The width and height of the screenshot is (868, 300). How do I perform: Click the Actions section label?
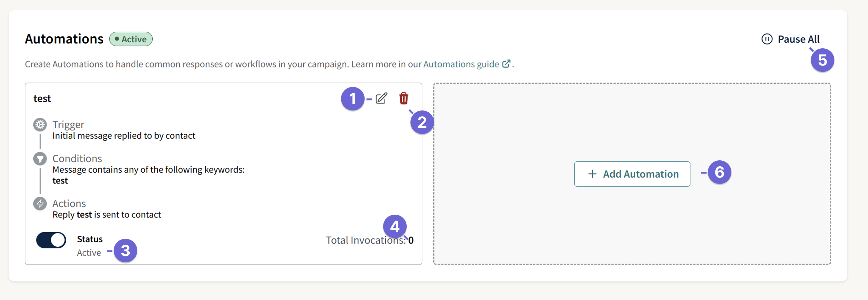pyautogui.click(x=69, y=204)
